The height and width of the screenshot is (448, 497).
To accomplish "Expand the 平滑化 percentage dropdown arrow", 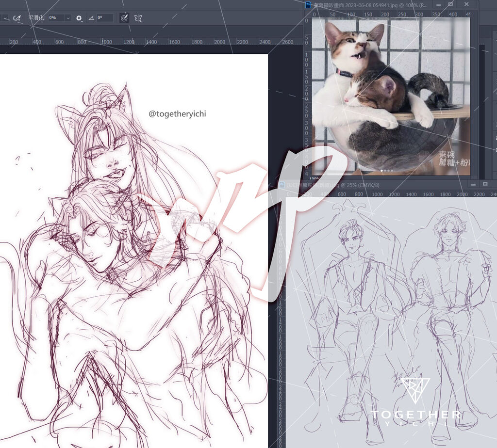I will (x=68, y=18).
